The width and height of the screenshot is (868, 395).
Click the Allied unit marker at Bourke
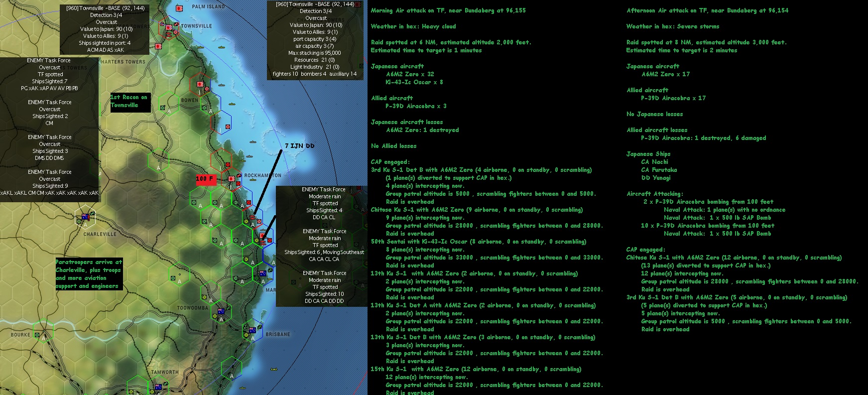click(38, 334)
